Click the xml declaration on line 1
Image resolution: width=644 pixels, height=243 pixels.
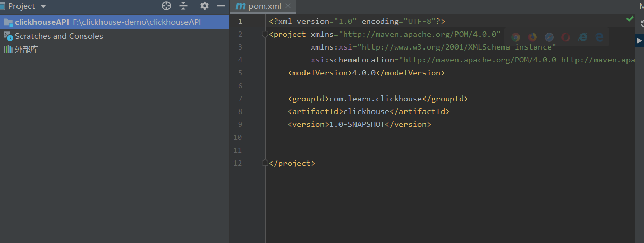(x=357, y=21)
